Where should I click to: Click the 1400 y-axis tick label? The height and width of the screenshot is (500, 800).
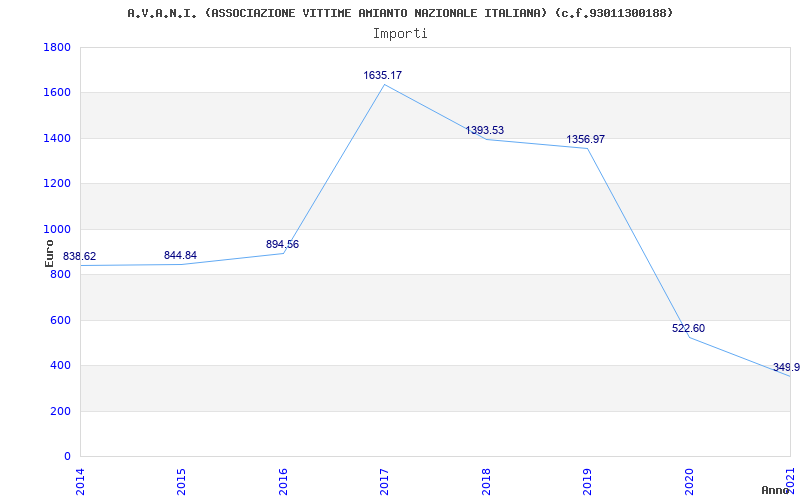coord(57,138)
